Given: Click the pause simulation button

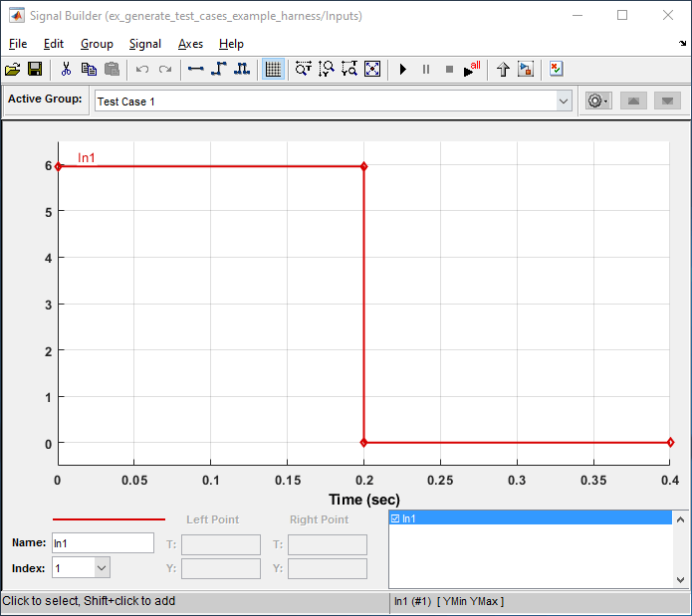Looking at the screenshot, I should 426,70.
